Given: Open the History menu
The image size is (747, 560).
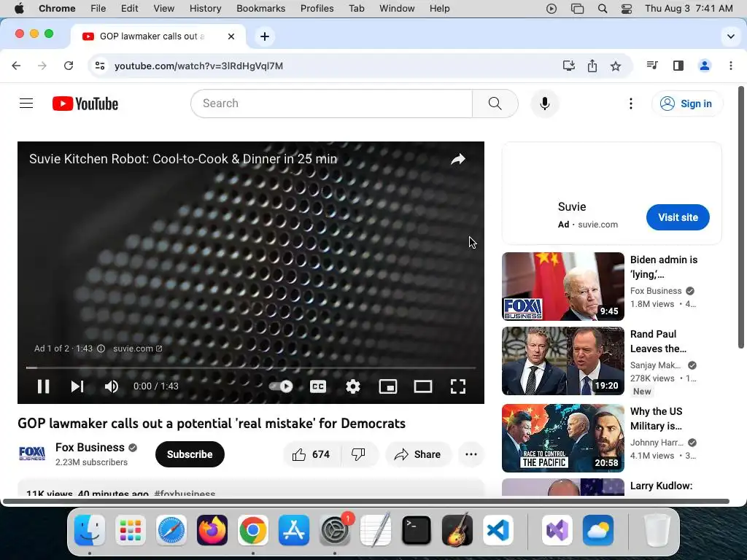Looking at the screenshot, I should tap(205, 9).
